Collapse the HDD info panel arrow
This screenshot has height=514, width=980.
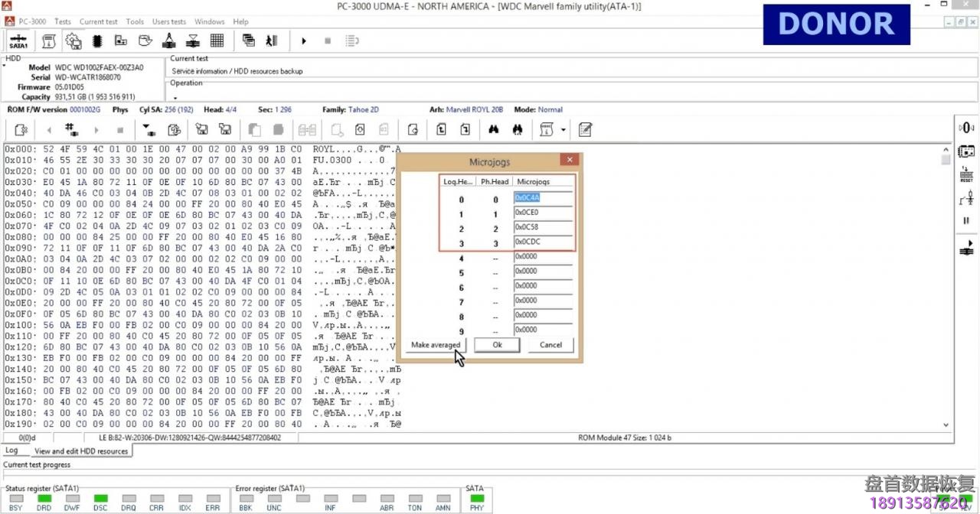[x=4, y=66]
